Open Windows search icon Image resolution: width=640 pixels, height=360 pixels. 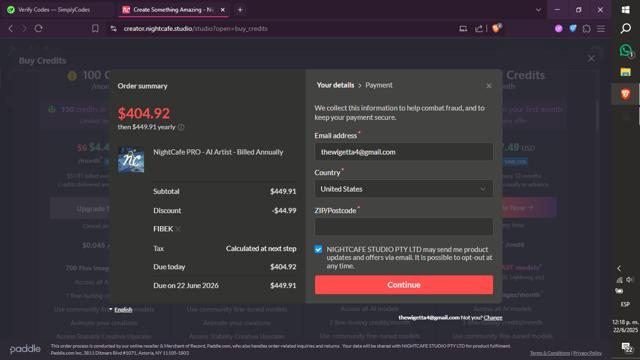pos(625,28)
